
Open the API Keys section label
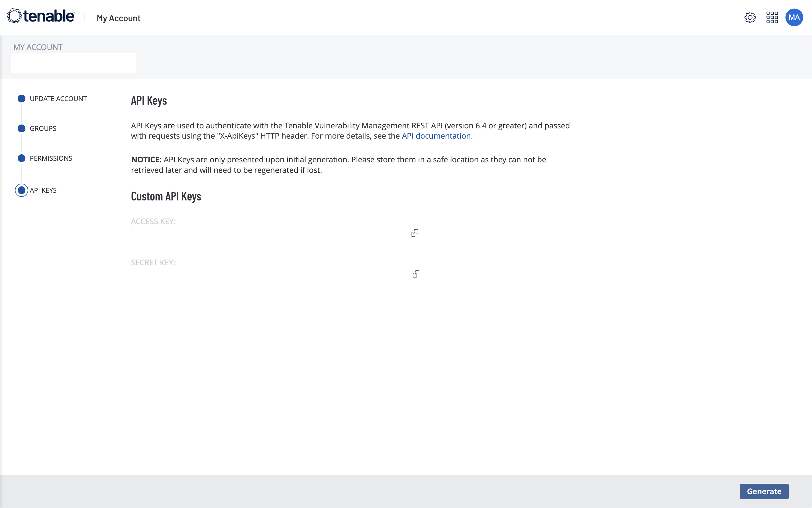click(43, 190)
